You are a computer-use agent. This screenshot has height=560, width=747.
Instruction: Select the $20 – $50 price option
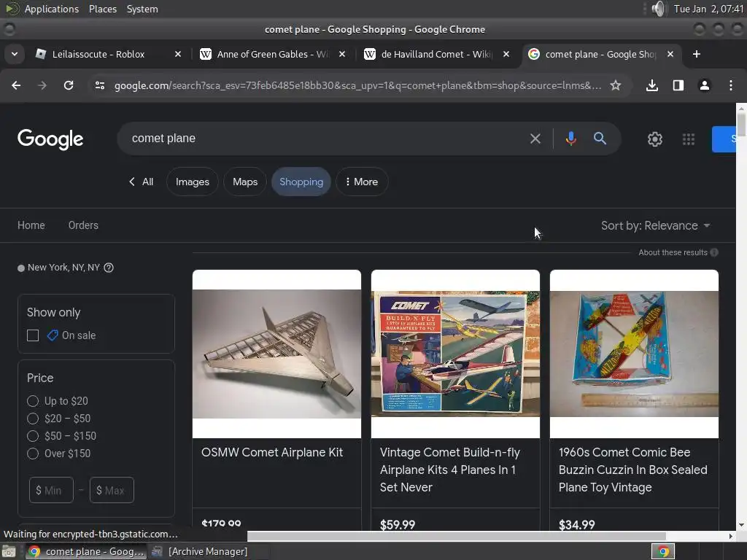[x=33, y=419]
